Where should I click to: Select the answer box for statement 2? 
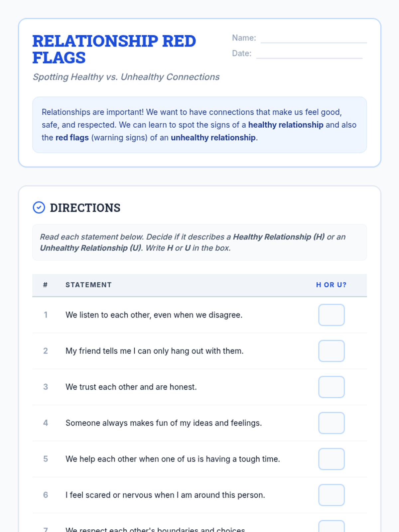(x=331, y=351)
